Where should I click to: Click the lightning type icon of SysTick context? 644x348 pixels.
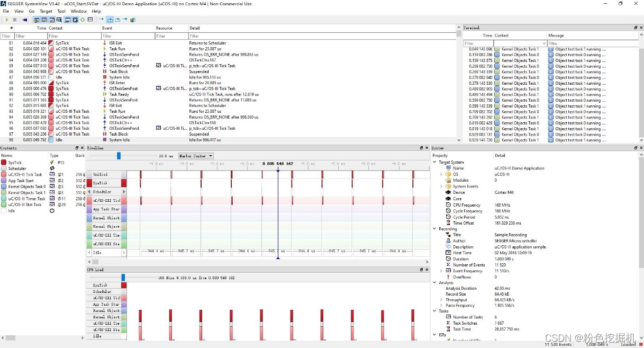[x=52, y=163]
